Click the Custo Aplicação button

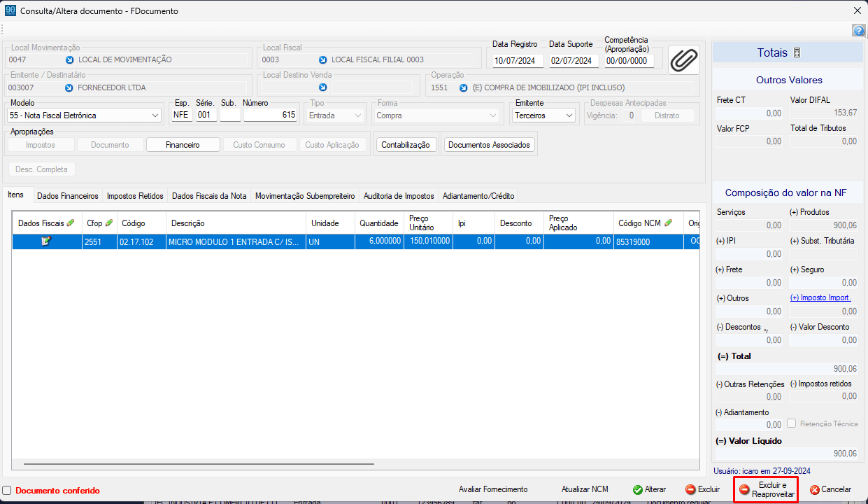pos(333,145)
